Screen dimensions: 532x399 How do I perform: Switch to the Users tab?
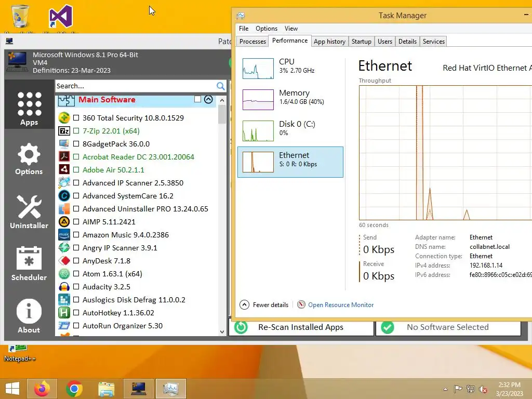pos(385,42)
